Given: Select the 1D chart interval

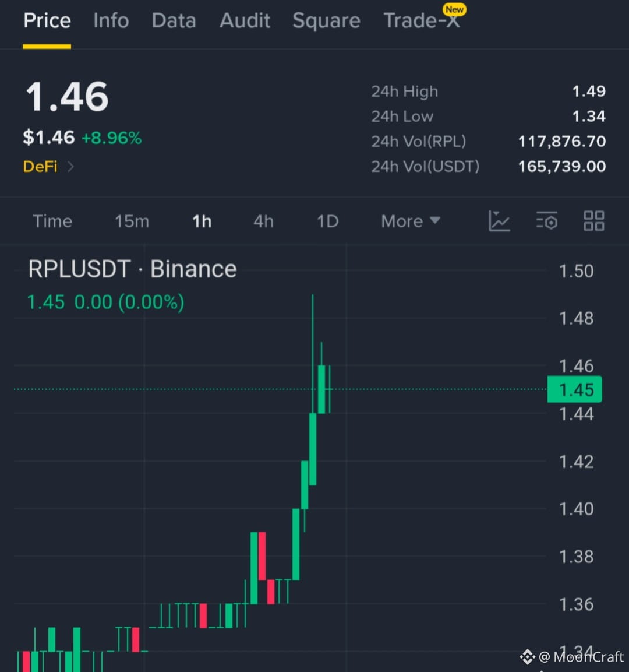Looking at the screenshot, I should click(327, 221).
